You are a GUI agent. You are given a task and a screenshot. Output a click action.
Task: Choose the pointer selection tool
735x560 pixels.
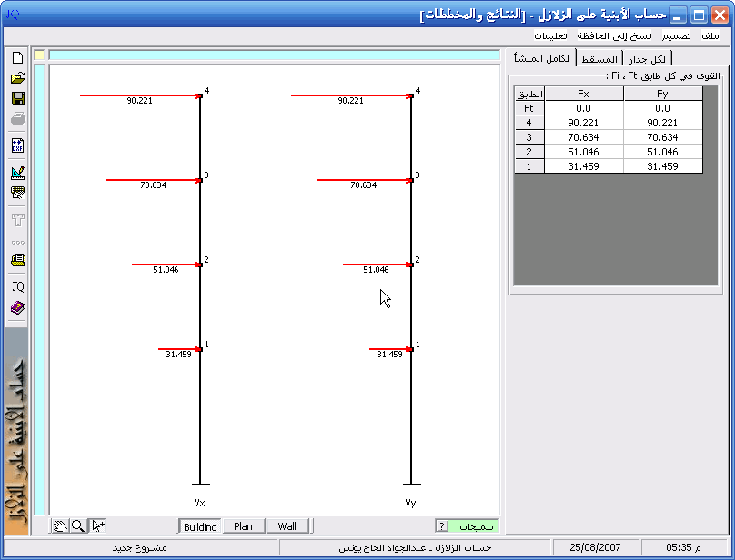(x=98, y=526)
